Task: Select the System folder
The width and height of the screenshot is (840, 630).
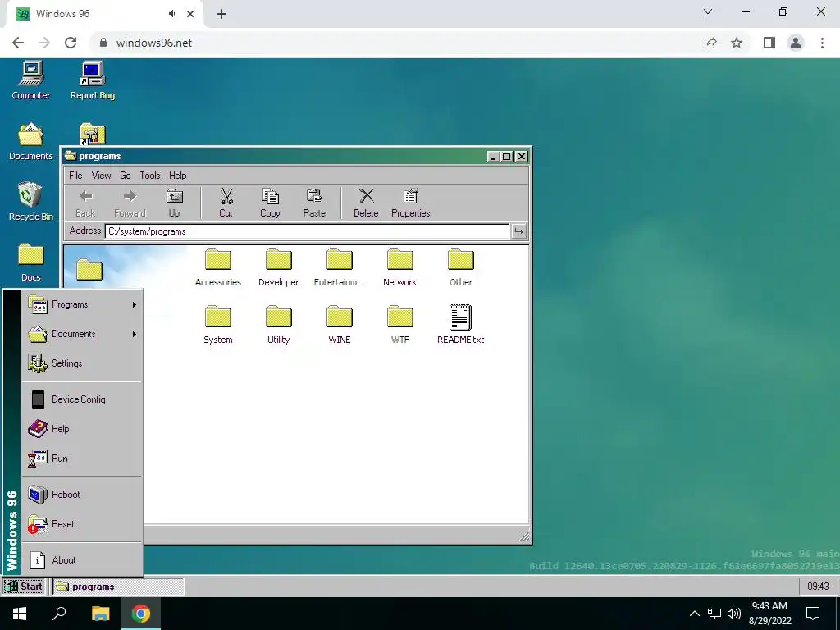Action: click(218, 325)
